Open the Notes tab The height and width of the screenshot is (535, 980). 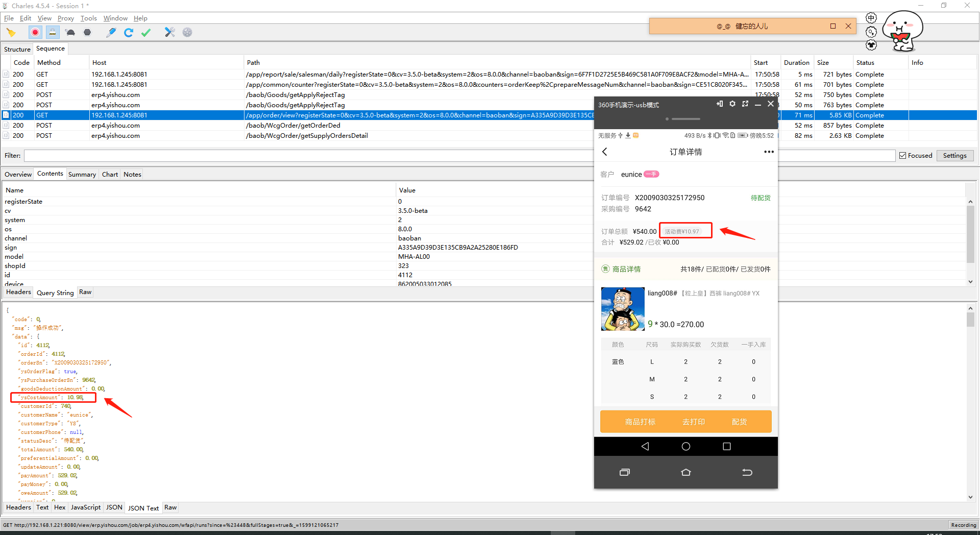pos(132,175)
